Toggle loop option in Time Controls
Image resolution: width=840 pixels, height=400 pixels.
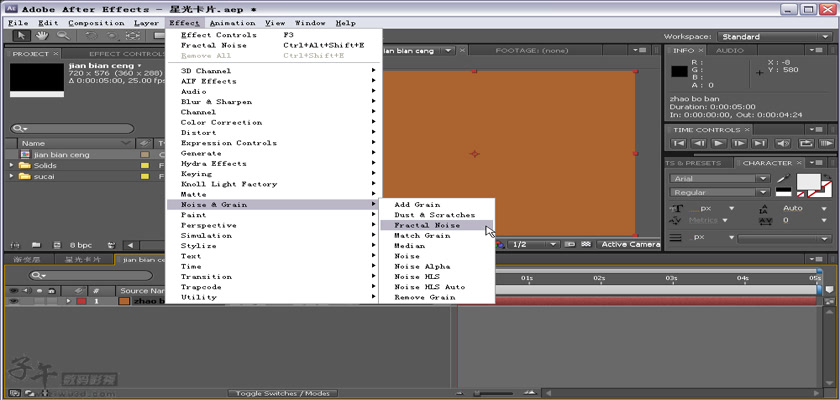tap(806, 144)
